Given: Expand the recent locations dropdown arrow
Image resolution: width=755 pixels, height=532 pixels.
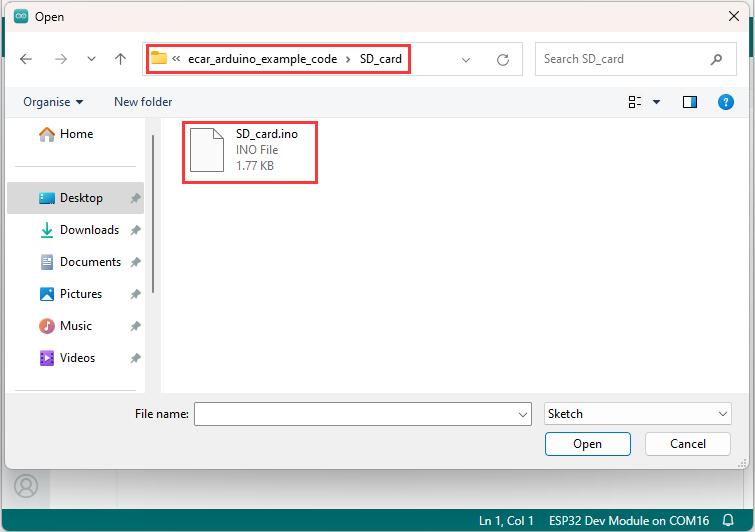Looking at the screenshot, I should tap(91, 59).
